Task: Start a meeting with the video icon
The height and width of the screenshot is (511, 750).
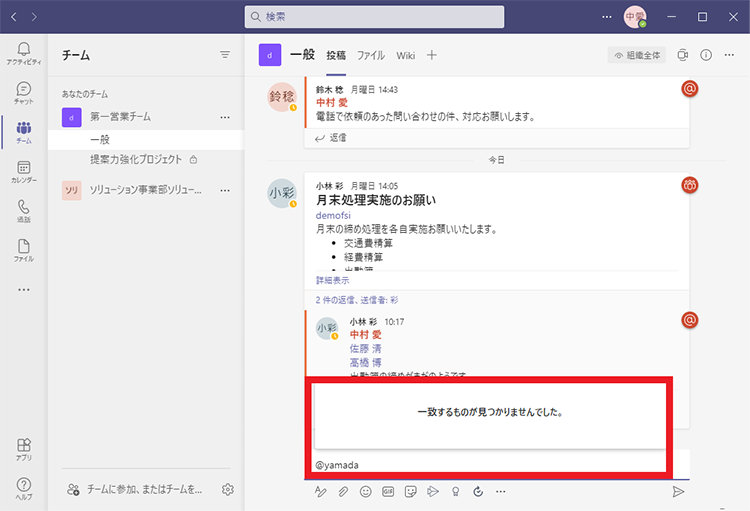Action: [683, 55]
